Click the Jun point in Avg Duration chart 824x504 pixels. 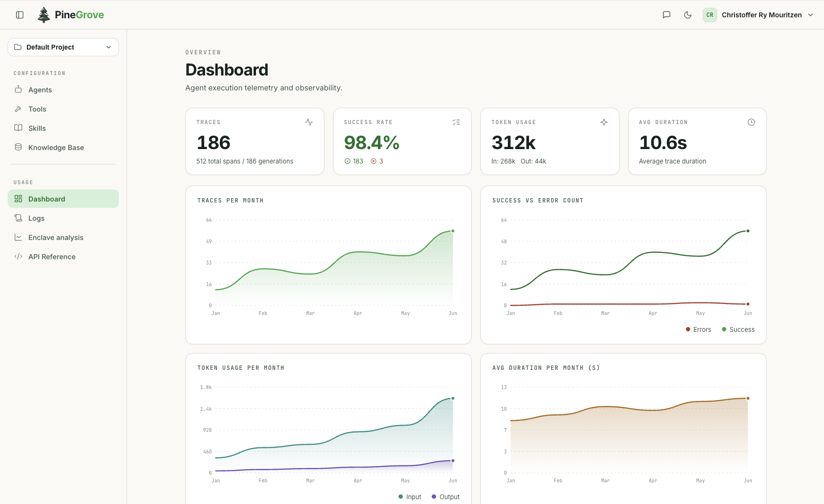click(748, 398)
